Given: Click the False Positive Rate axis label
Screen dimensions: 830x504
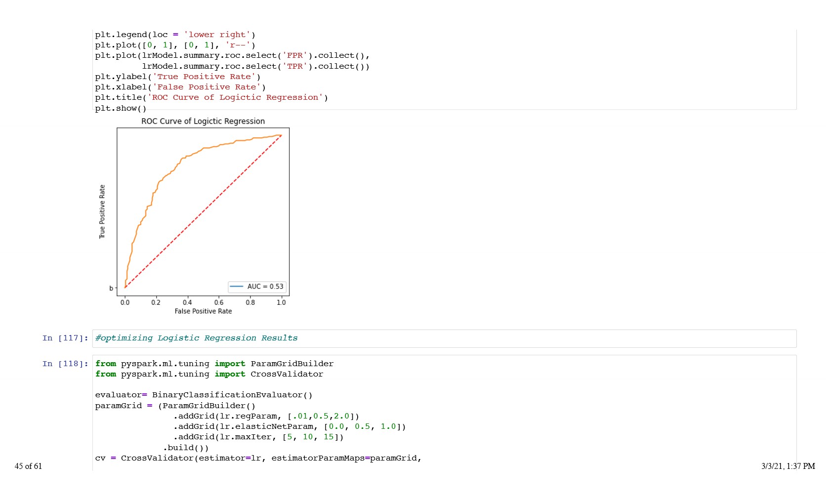Looking at the screenshot, I should [203, 311].
